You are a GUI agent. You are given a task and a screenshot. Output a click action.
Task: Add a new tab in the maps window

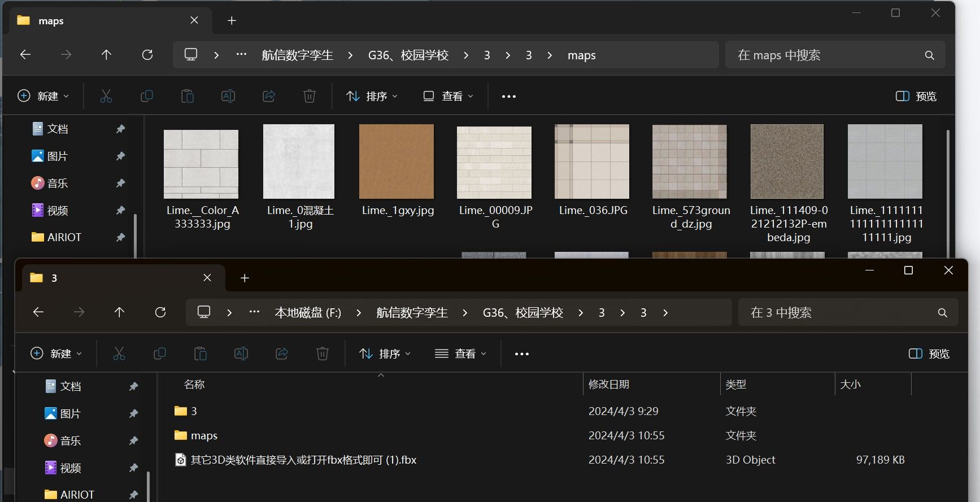232,21
